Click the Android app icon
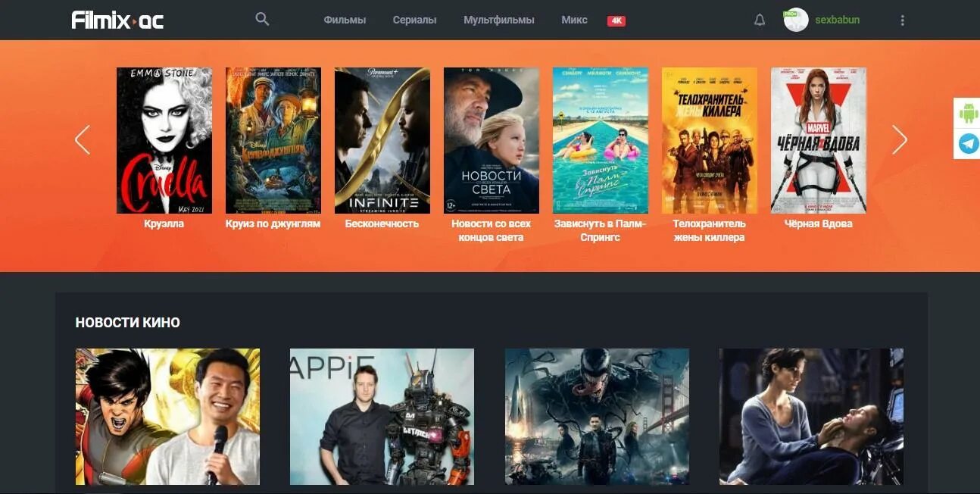The image size is (980, 494). 969,113
